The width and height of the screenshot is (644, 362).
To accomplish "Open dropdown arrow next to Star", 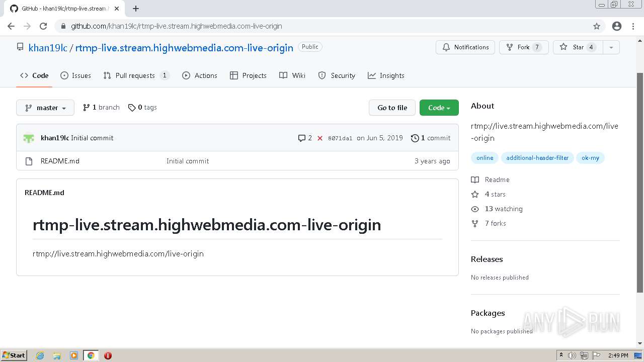I will [x=611, y=47].
